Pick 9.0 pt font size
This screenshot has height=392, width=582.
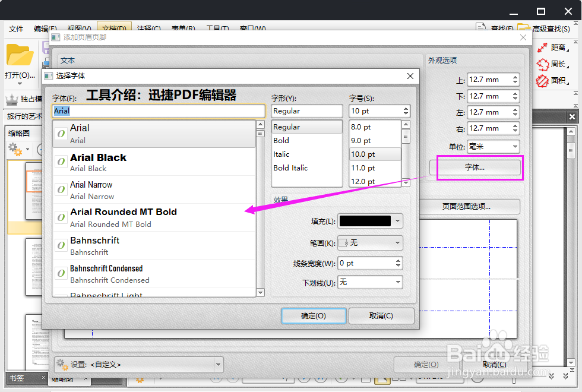point(375,141)
